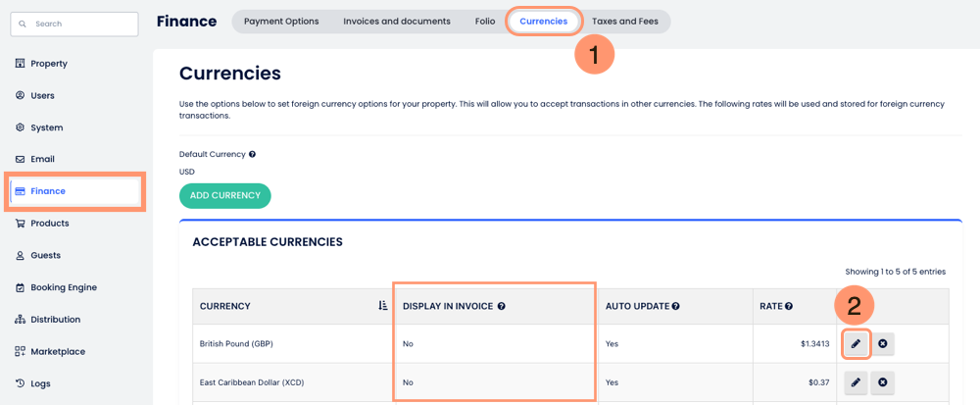980x405 pixels.
Task: Go to Logs in the sidebar
Action: (x=40, y=383)
